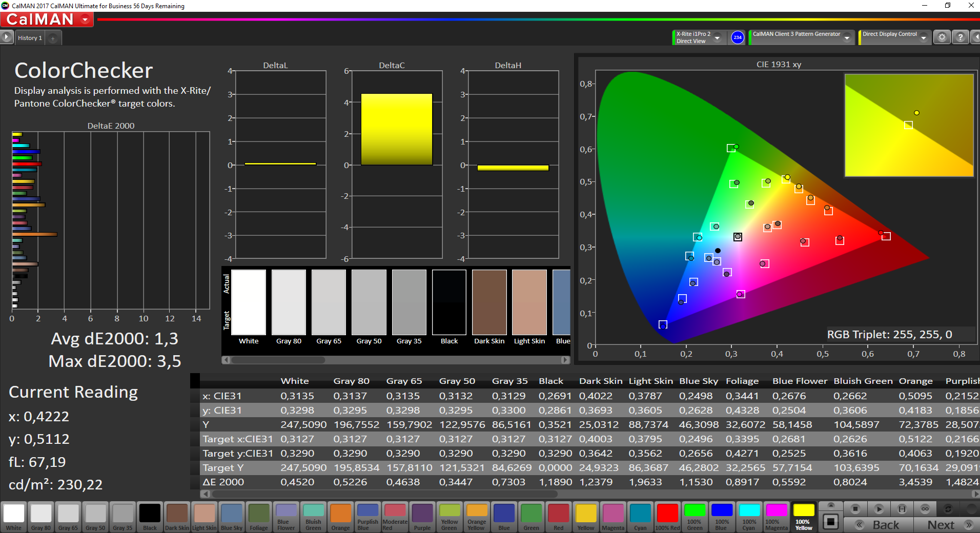Click the zoomed CIE inset chart
The image size is (980, 533).
click(909, 125)
